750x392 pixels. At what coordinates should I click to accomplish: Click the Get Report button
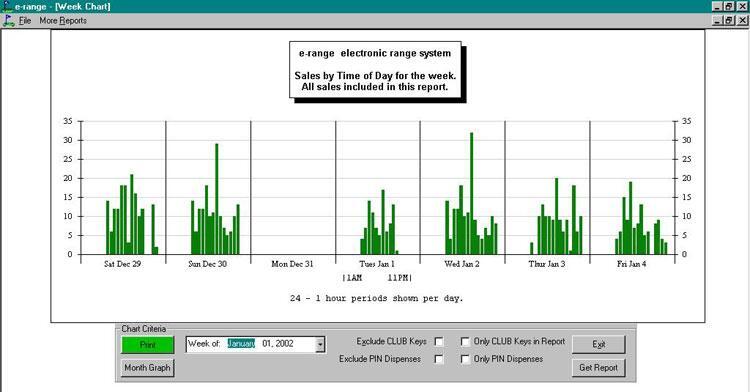coord(598,368)
